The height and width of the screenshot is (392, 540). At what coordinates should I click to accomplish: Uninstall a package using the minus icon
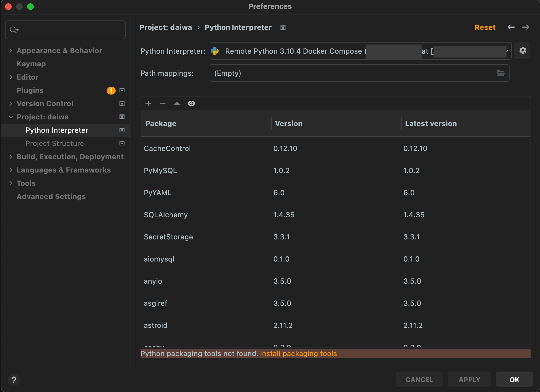click(163, 103)
